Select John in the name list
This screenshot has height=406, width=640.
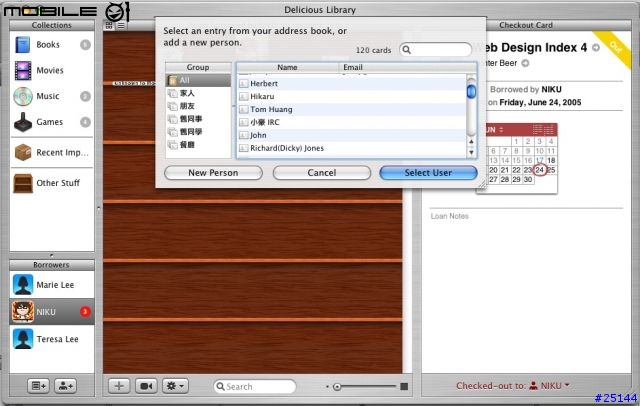coord(351,135)
